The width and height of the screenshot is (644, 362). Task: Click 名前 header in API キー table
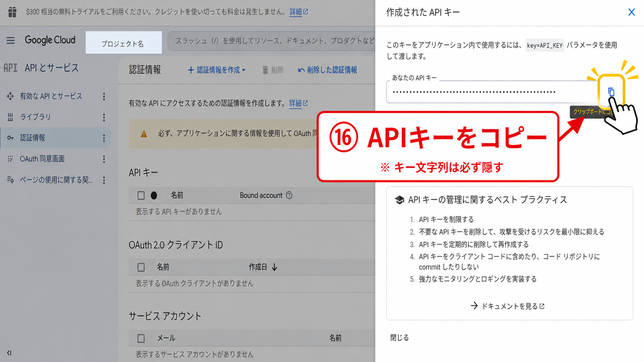[x=177, y=195]
